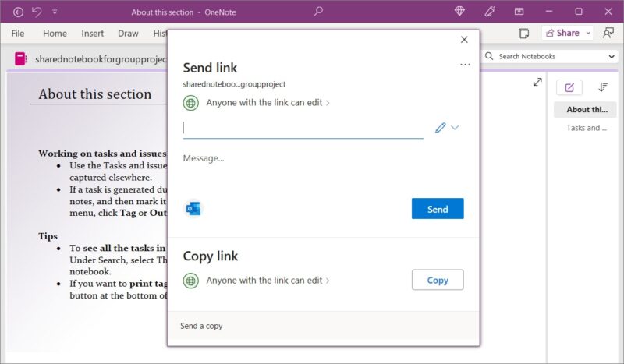Click the Copy button
The height and width of the screenshot is (364, 624).
[438, 280]
